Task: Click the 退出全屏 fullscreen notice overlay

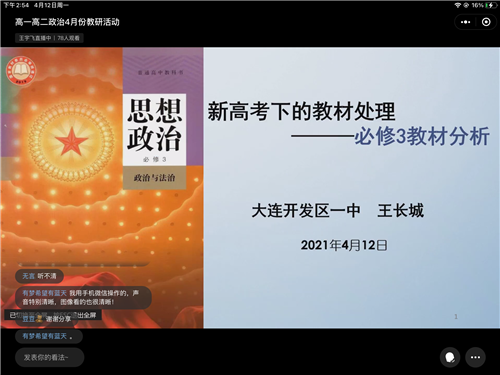Action: pyautogui.click(x=53, y=315)
